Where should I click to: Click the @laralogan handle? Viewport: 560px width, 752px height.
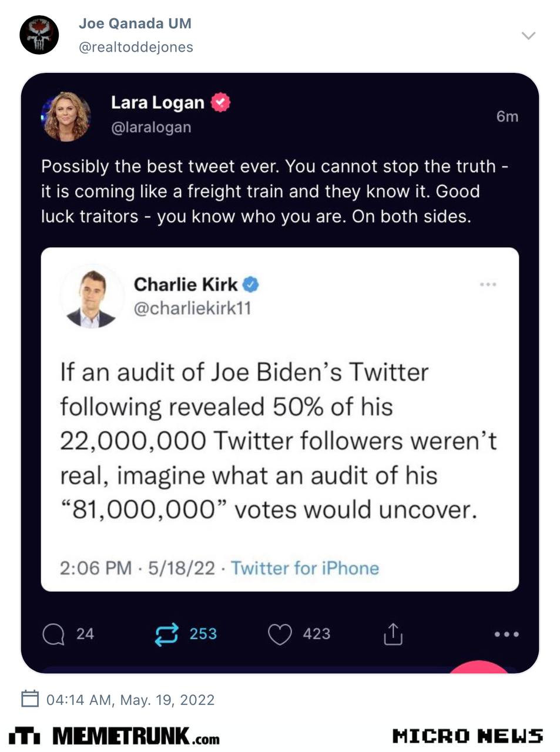coord(151,127)
